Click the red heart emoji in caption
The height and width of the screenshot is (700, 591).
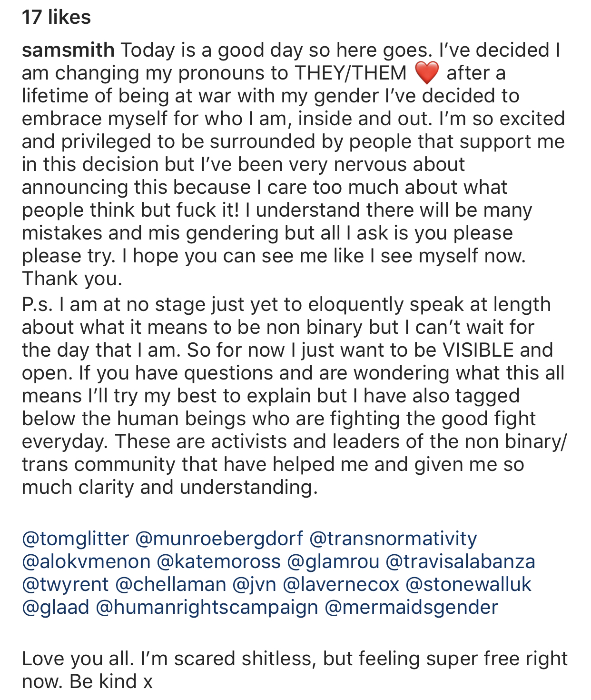coord(426,74)
